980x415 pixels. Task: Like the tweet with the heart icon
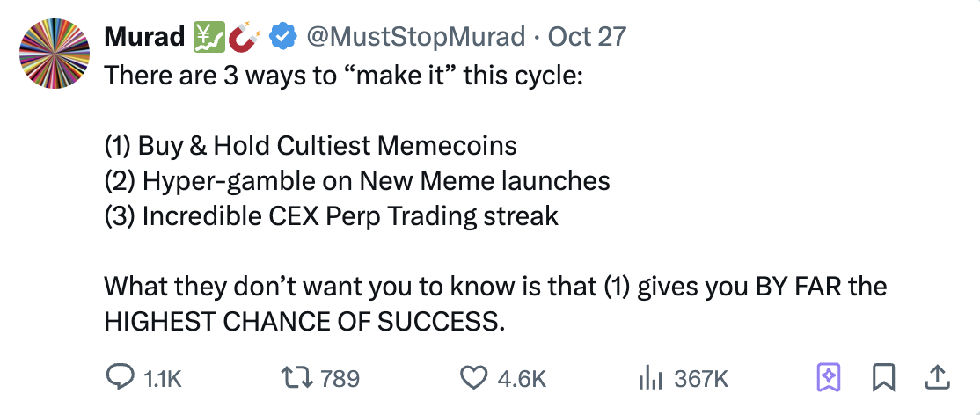click(475, 378)
